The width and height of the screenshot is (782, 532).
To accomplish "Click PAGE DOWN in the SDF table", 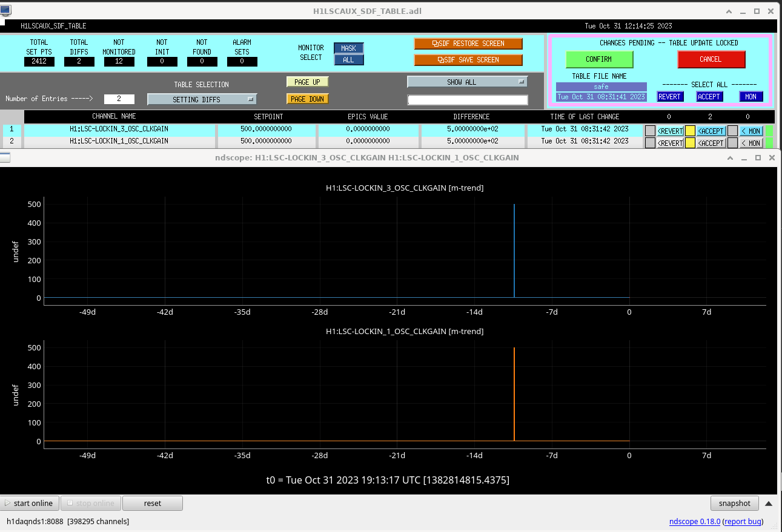I will tap(308, 99).
